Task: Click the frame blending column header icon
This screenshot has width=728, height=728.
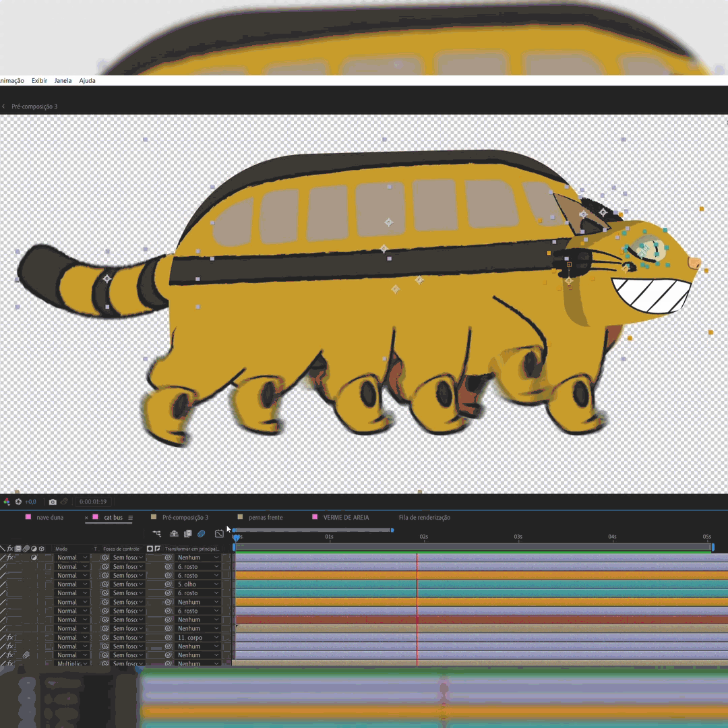Action: [18, 548]
